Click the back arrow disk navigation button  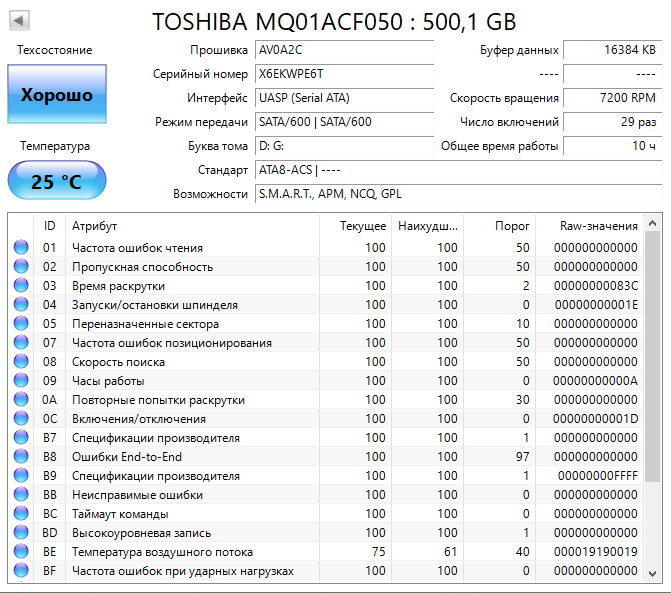[x=19, y=21]
